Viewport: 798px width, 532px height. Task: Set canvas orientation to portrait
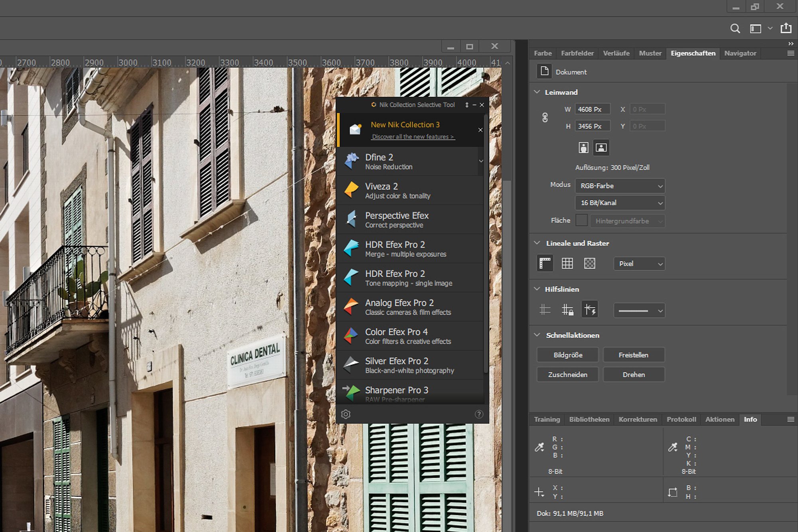583,148
